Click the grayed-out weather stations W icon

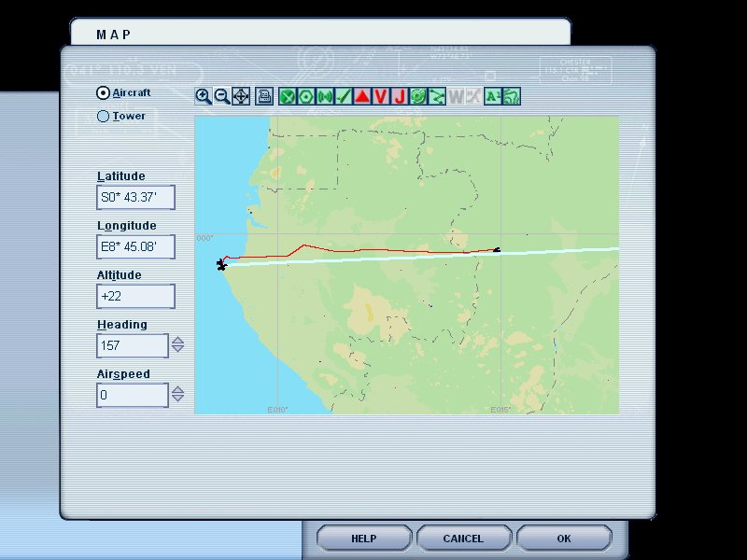click(456, 97)
